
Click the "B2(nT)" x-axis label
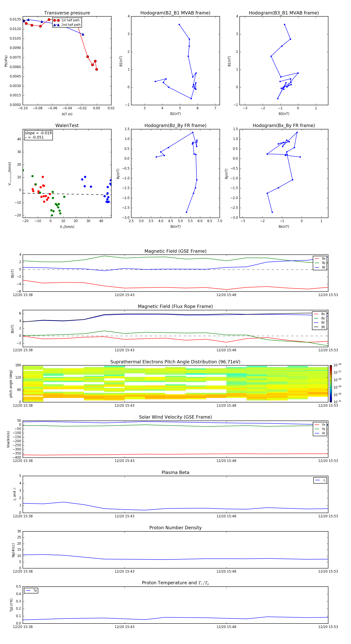click(175, 114)
